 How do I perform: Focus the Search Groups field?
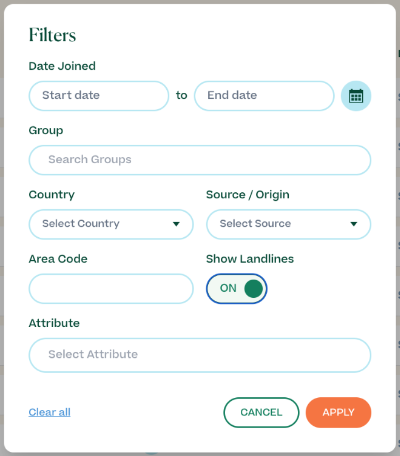point(200,160)
